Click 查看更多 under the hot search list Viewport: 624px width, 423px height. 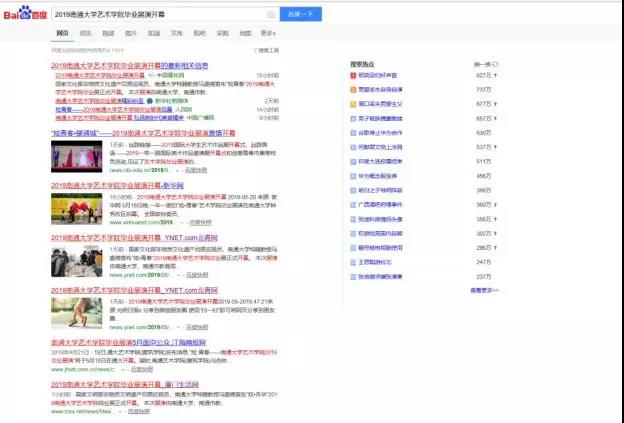point(483,291)
